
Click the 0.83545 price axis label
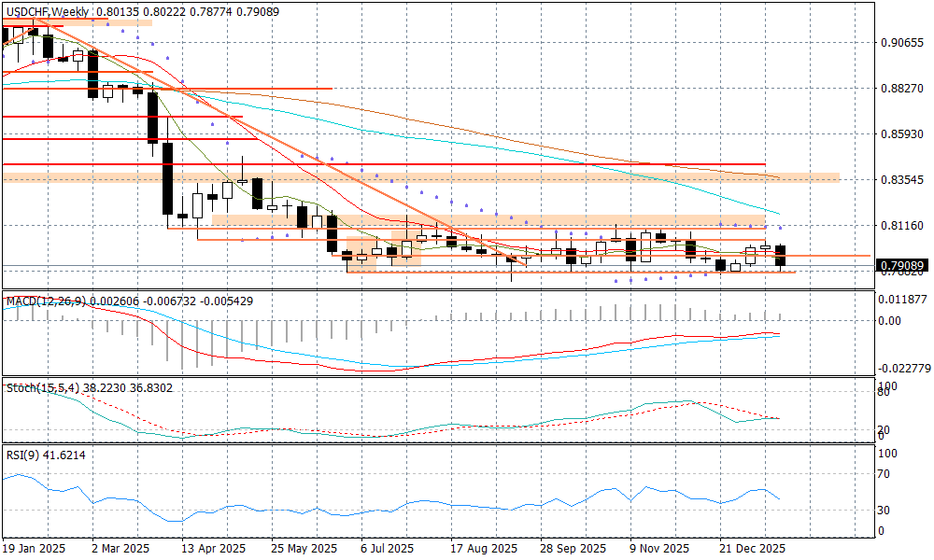pos(901,179)
